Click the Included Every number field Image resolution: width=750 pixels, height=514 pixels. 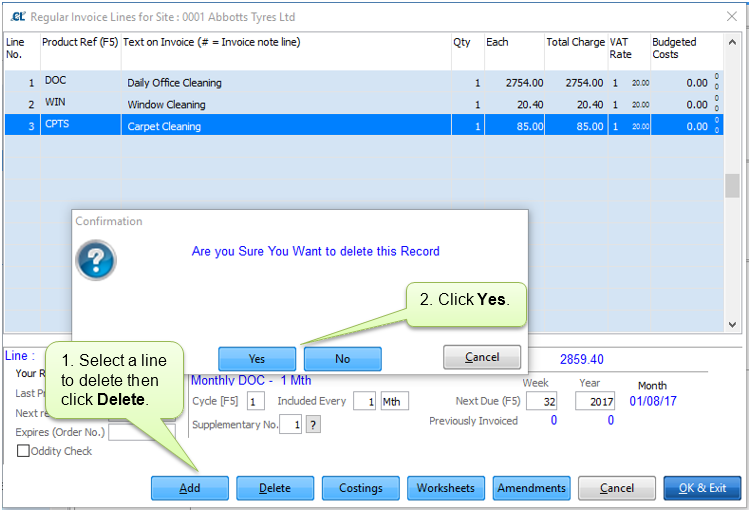[364, 401]
